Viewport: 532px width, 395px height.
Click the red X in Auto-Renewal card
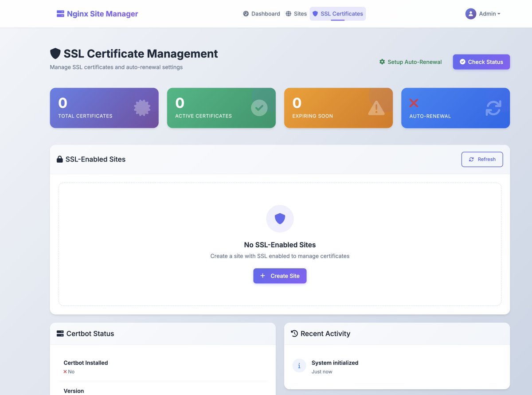[414, 103]
